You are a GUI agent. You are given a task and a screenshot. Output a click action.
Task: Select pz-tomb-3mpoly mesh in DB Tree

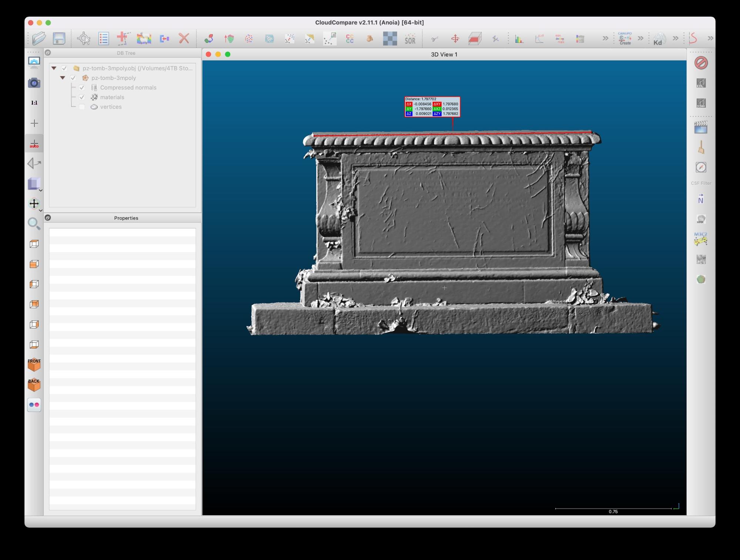click(114, 78)
